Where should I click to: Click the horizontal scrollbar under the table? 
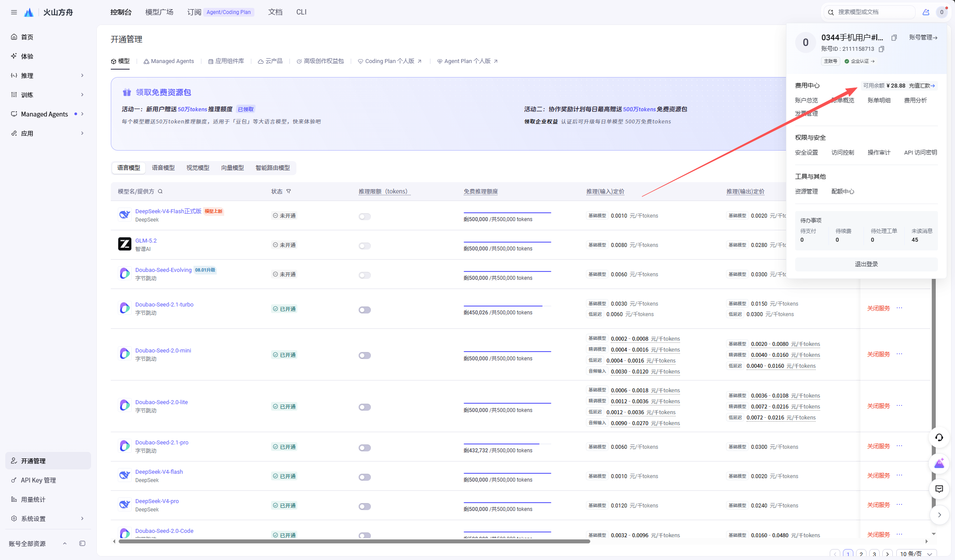point(354,542)
